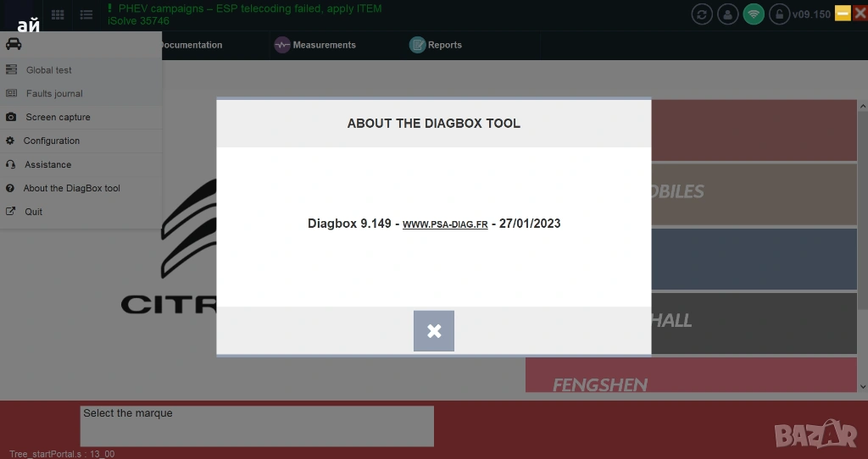868x459 pixels.
Task: Open Faults journal menu entry
Action: click(54, 94)
